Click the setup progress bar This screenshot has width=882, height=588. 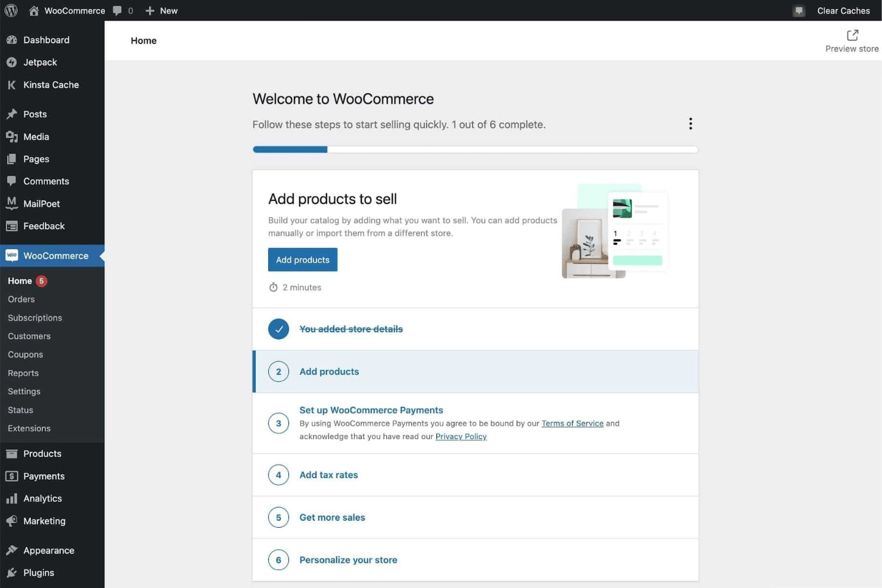coord(476,150)
